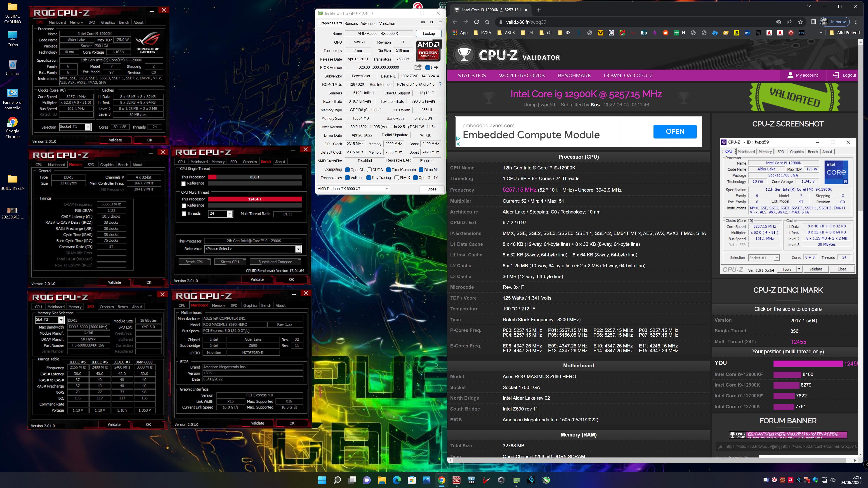Click the YOU multi-thread score bar
Viewport: 868px width, 488px height.
[808, 363]
